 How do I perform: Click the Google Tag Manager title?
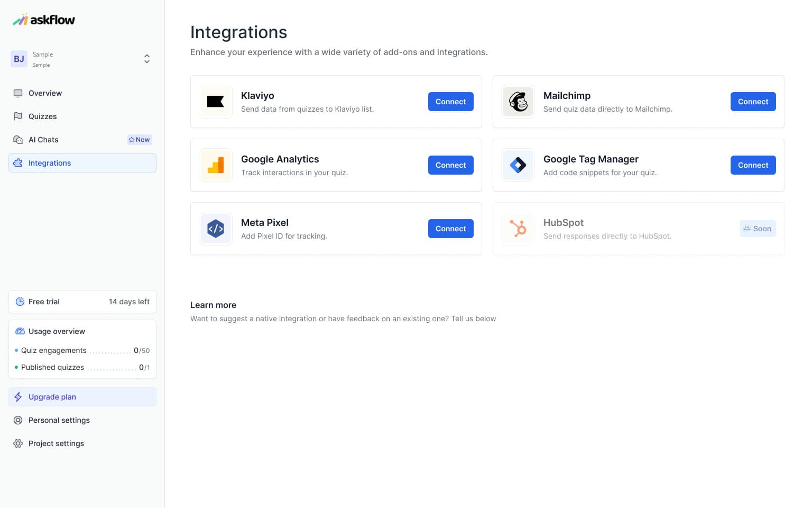pos(591,159)
